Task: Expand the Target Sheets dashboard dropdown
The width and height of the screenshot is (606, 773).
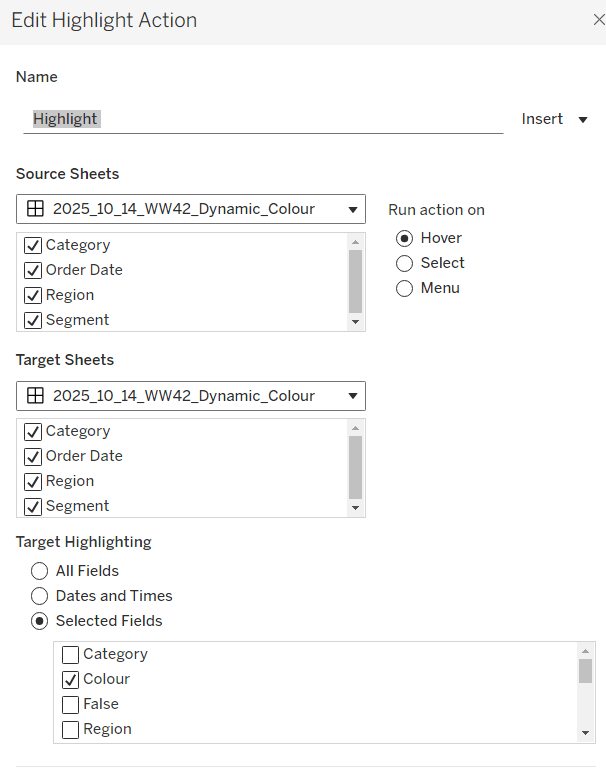Action: (x=352, y=396)
